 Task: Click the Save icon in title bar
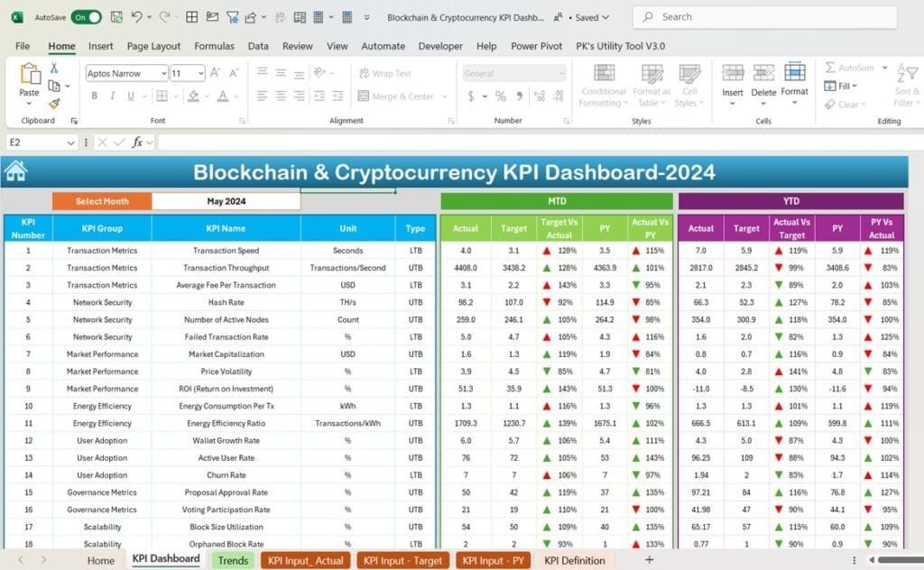click(x=116, y=17)
